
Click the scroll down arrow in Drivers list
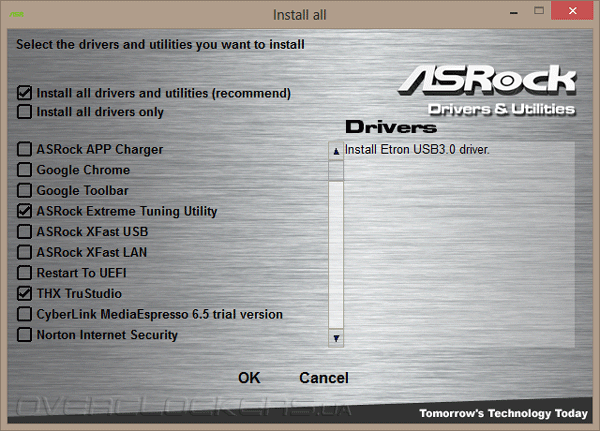point(336,338)
